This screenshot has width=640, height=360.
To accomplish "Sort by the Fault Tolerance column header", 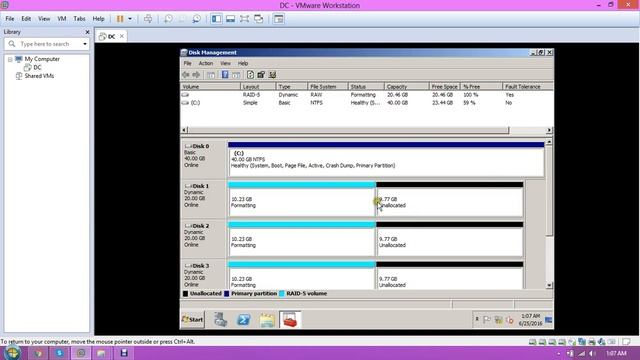I will click(527, 87).
